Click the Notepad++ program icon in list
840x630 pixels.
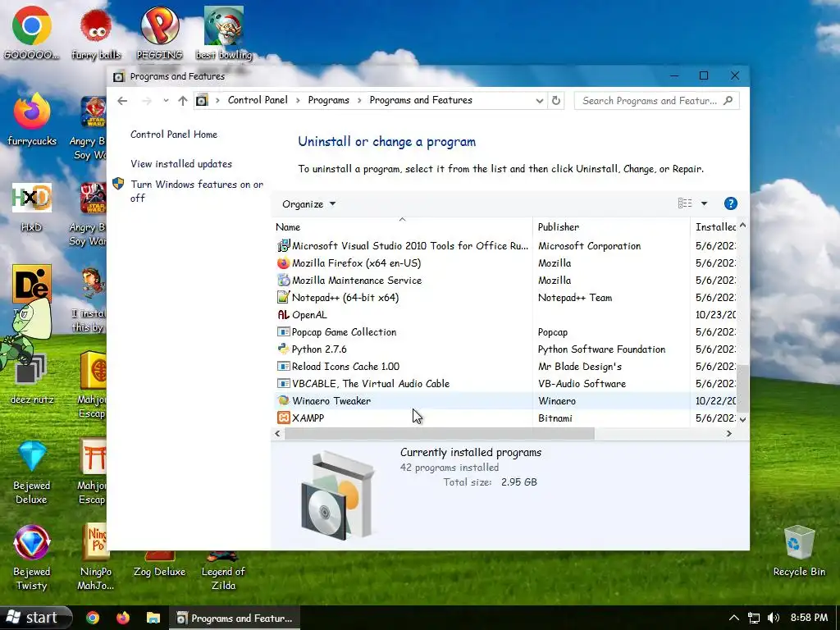coord(283,297)
